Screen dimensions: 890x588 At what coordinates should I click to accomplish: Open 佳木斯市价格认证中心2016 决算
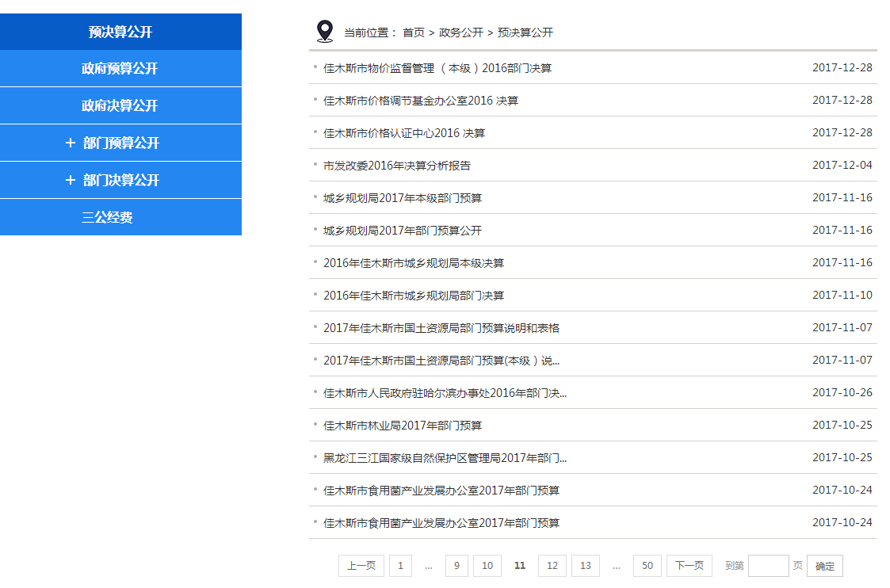pyautogui.click(x=403, y=133)
